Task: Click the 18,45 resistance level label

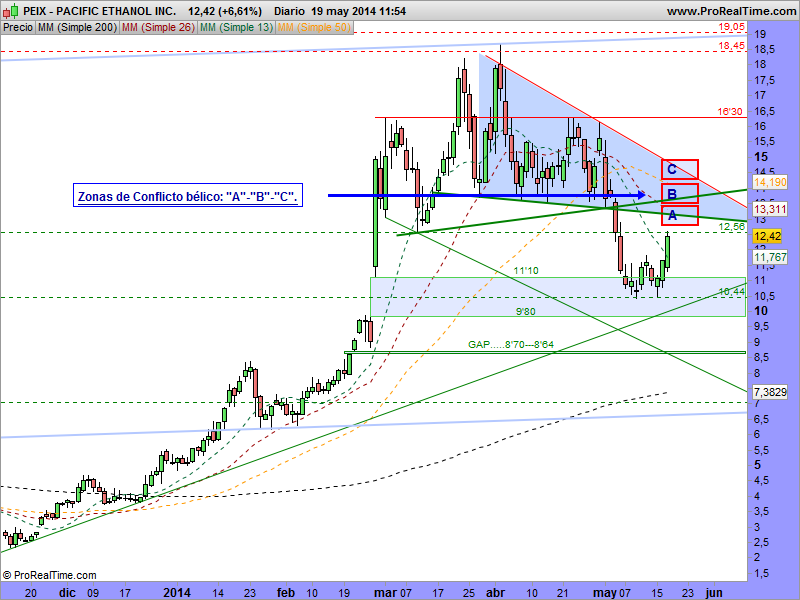Action: (732, 46)
